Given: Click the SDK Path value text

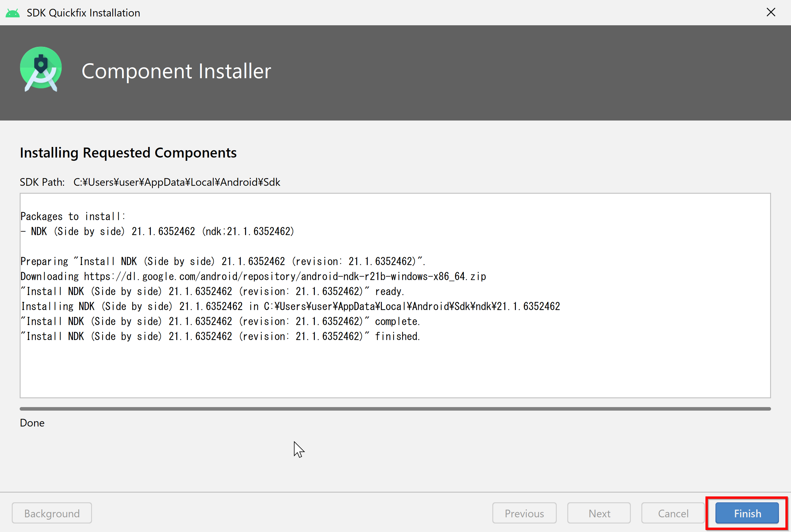Looking at the screenshot, I should coord(177,182).
